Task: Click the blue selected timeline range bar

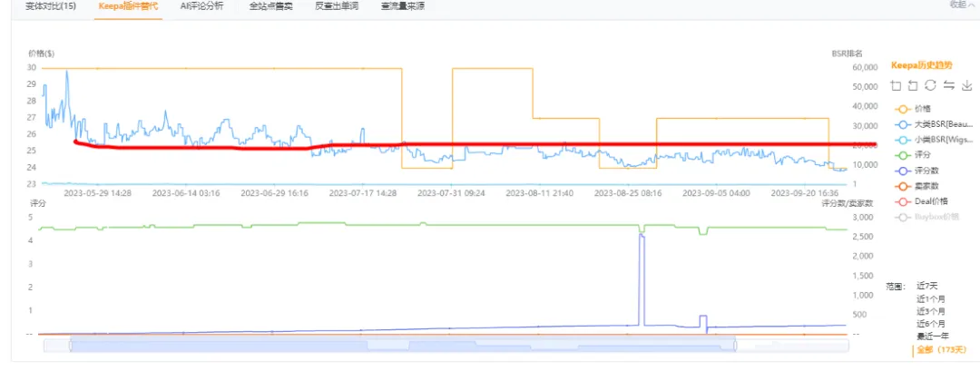Action: coord(403,345)
